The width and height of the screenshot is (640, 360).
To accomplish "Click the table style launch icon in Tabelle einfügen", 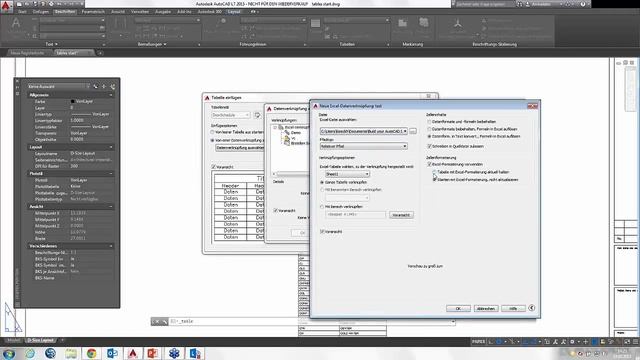I will (x=257, y=115).
